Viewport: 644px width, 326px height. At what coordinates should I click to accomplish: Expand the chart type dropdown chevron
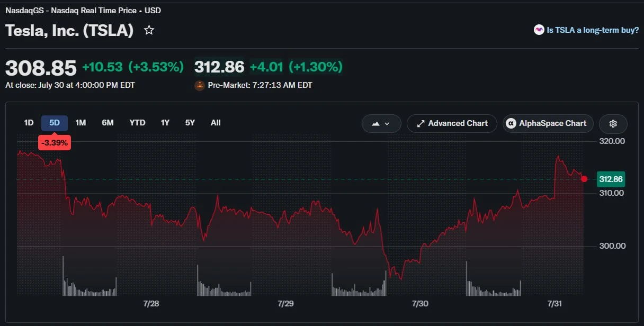(x=387, y=123)
